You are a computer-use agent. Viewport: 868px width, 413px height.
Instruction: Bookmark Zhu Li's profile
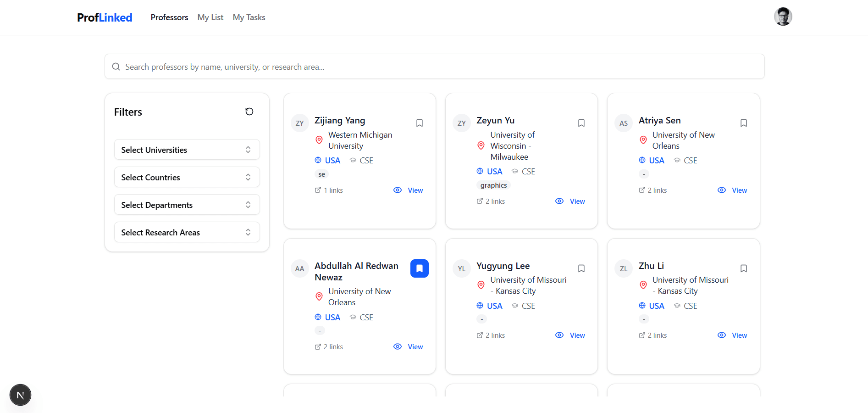click(x=744, y=268)
